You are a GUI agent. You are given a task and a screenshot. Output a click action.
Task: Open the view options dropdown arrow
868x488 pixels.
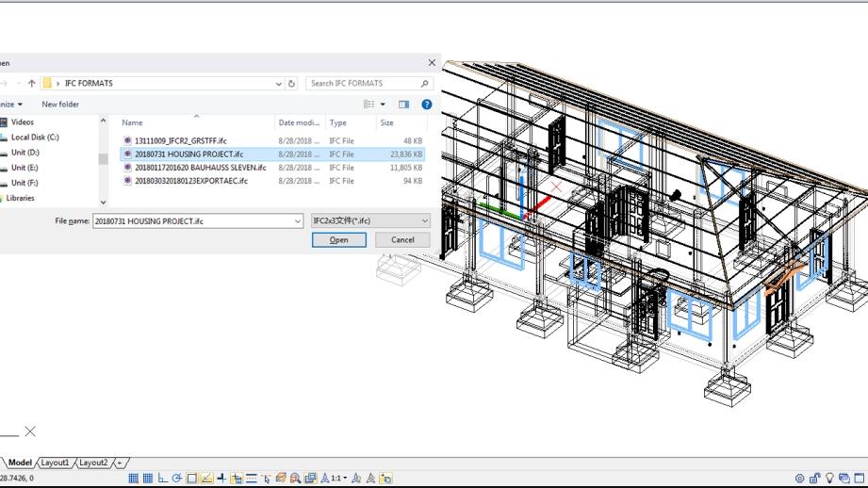pos(383,104)
